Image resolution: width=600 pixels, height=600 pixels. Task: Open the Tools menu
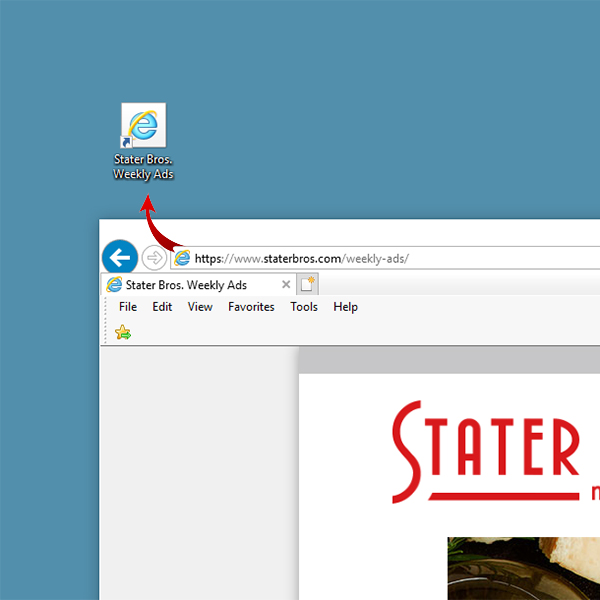pos(304,307)
